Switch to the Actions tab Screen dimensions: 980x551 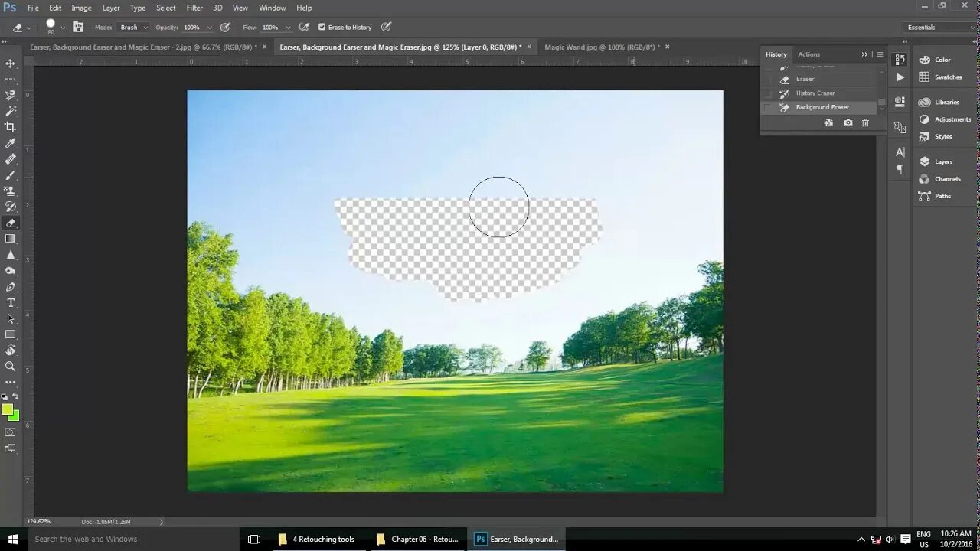pyautogui.click(x=808, y=54)
